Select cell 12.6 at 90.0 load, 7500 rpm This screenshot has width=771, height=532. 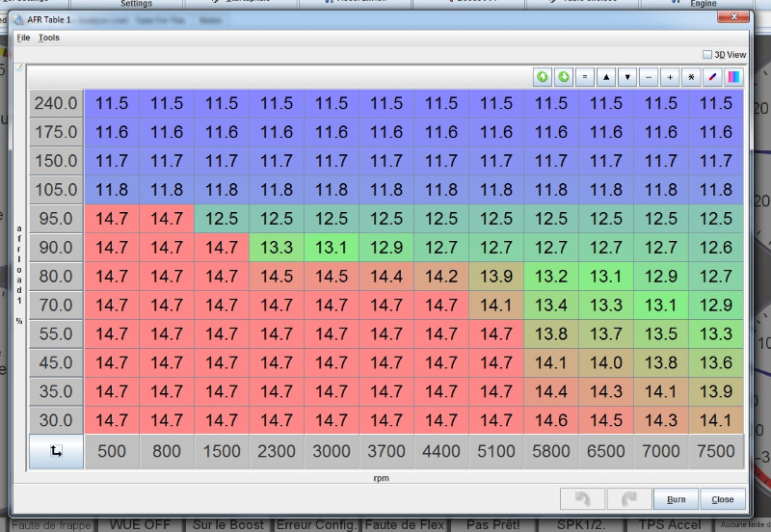(716, 248)
